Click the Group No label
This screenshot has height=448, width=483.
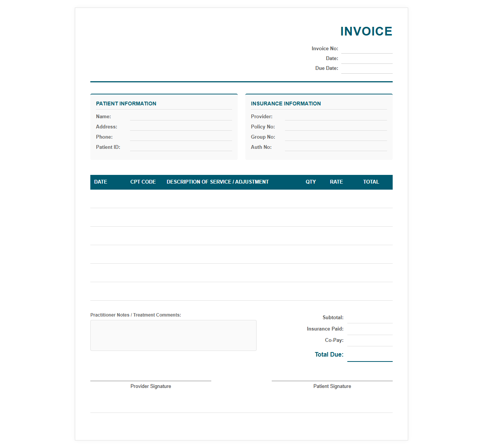click(263, 137)
